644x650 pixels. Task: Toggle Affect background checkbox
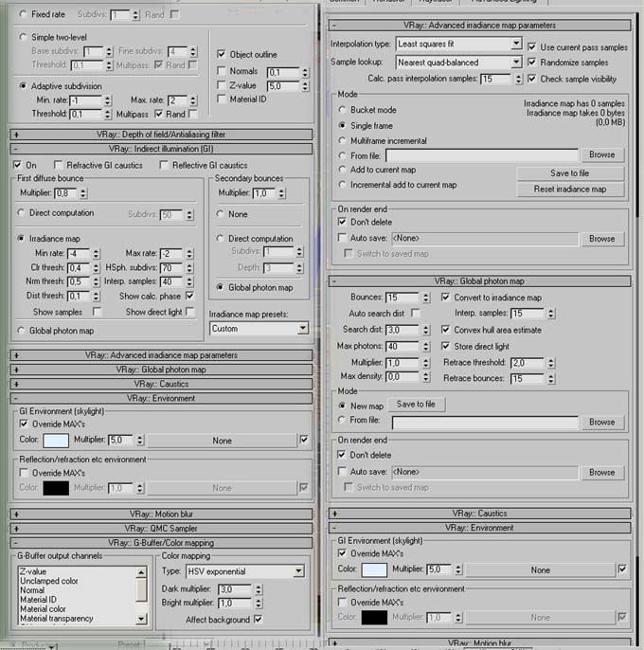pos(258,619)
